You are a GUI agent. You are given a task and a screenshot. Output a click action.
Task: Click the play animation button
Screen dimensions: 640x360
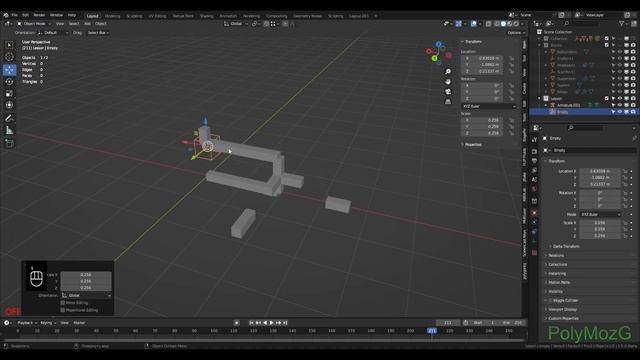pos(272,323)
